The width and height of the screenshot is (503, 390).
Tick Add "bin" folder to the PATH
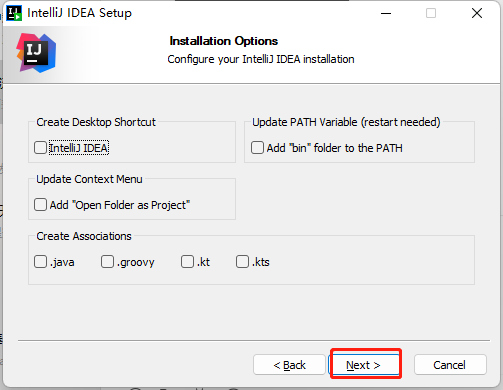(x=257, y=148)
